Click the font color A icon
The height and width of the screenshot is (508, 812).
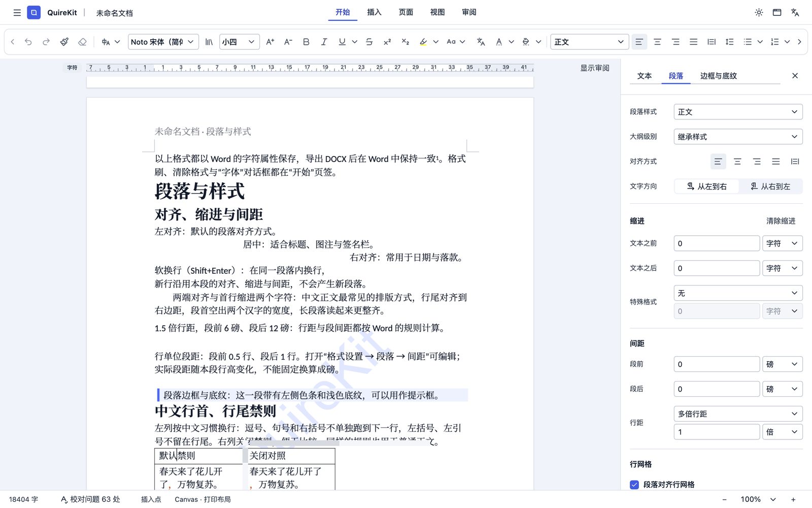pyautogui.click(x=499, y=42)
